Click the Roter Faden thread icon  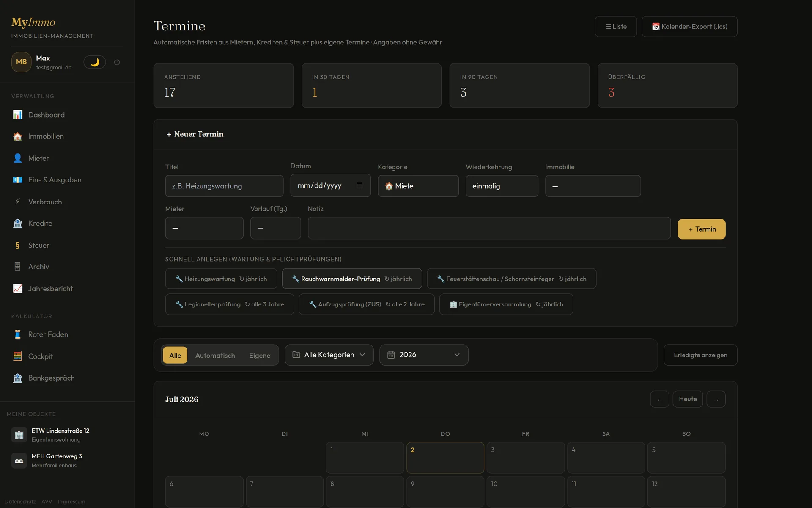coord(17,334)
